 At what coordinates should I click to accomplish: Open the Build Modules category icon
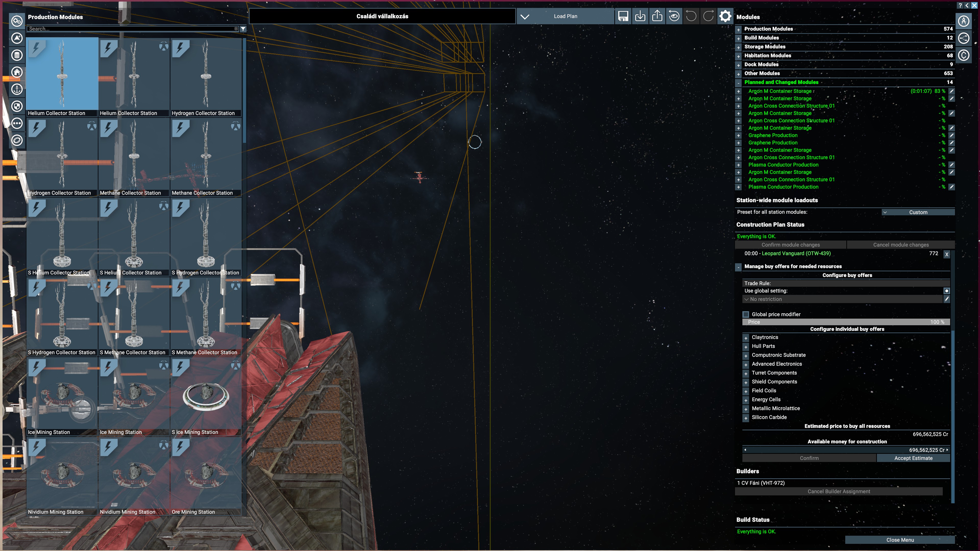coord(17,38)
